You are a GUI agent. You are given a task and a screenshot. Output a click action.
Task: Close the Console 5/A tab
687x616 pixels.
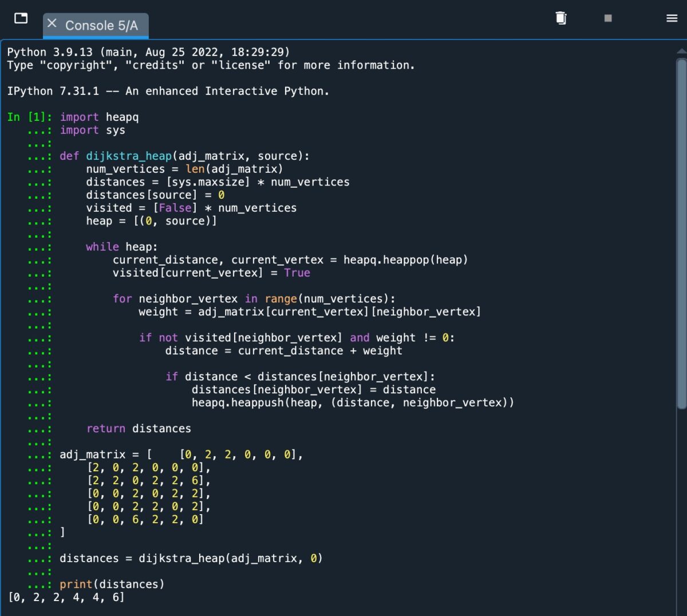pyautogui.click(x=52, y=23)
